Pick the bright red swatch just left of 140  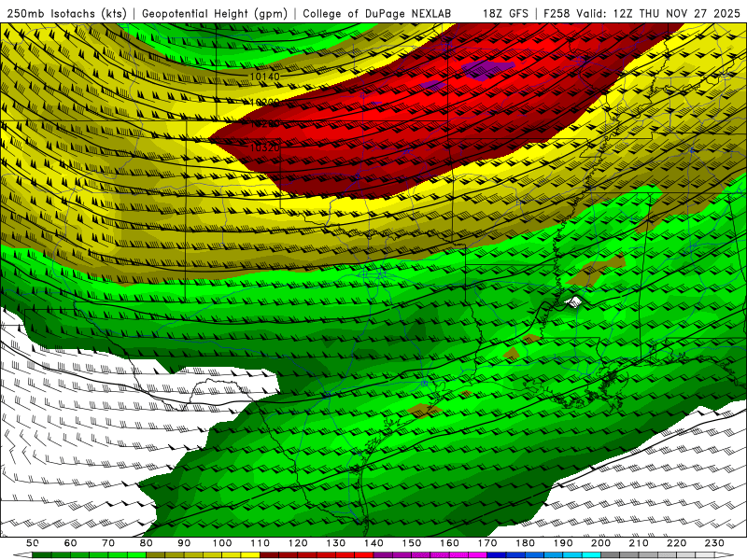[364, 555]
